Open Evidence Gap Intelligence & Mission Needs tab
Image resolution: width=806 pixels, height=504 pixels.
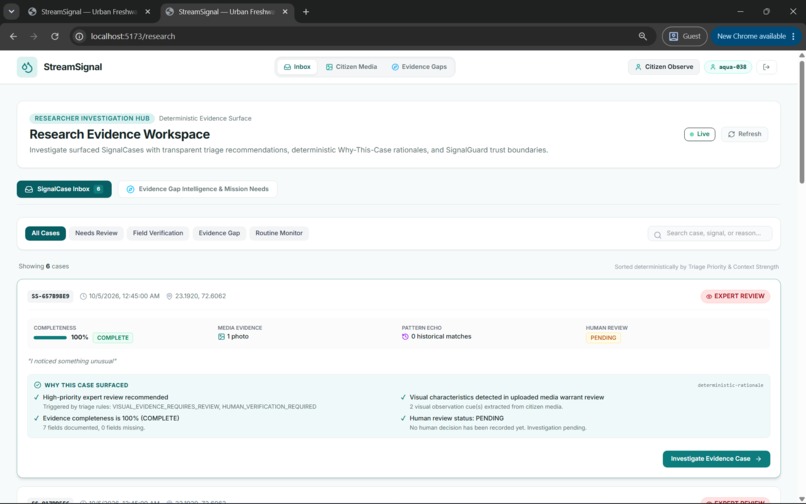pos(198,189)
